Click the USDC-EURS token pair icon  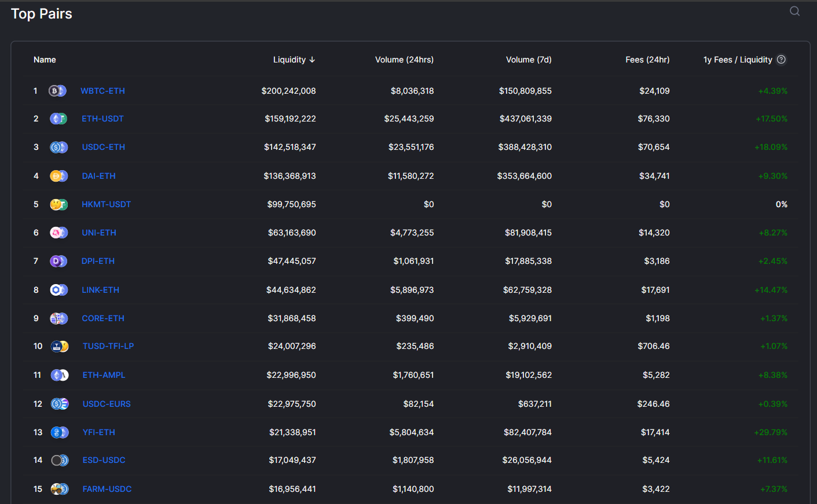(x=60, y=404)
